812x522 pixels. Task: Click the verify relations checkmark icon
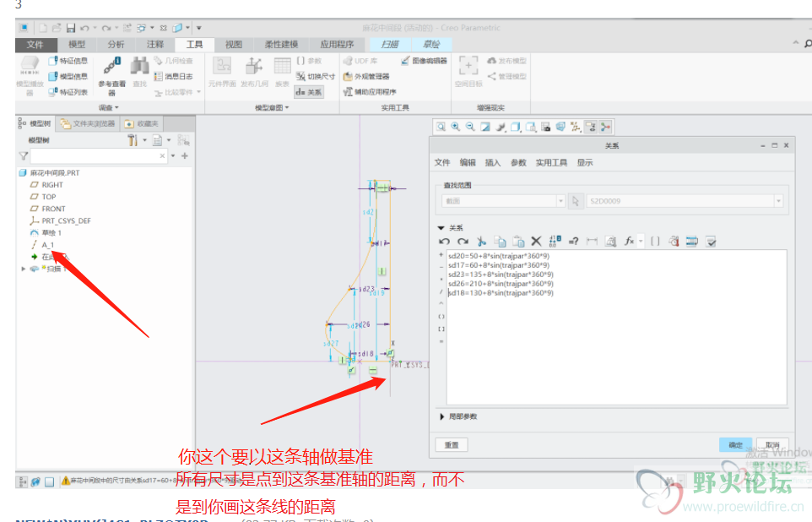[x=711, y=241]
